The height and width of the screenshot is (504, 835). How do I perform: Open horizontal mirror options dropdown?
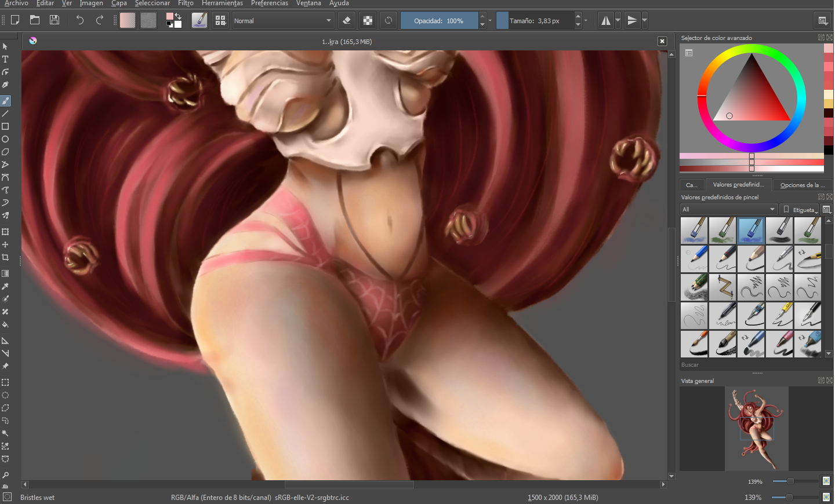pyautogui.click(x=618, y=20)
